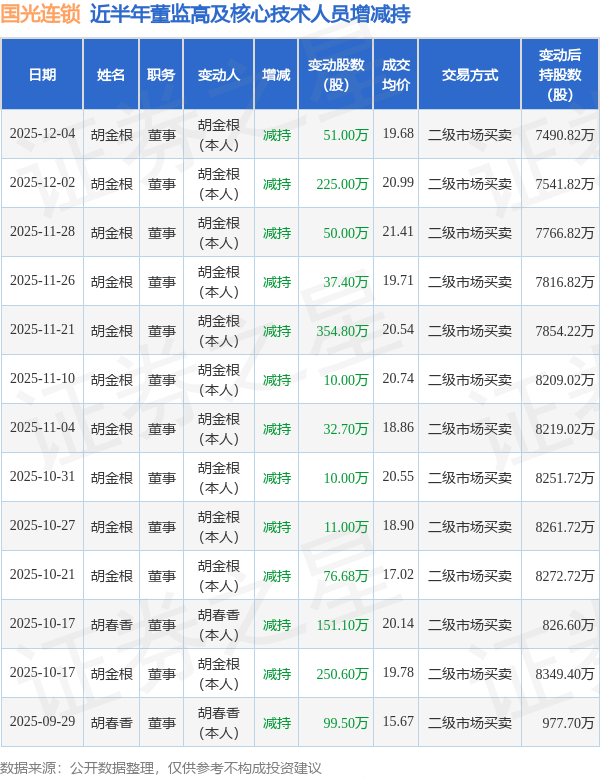This screenshot has height=777, width=600.
Task: Click the average price 20.74
Action: coord(398,379)
